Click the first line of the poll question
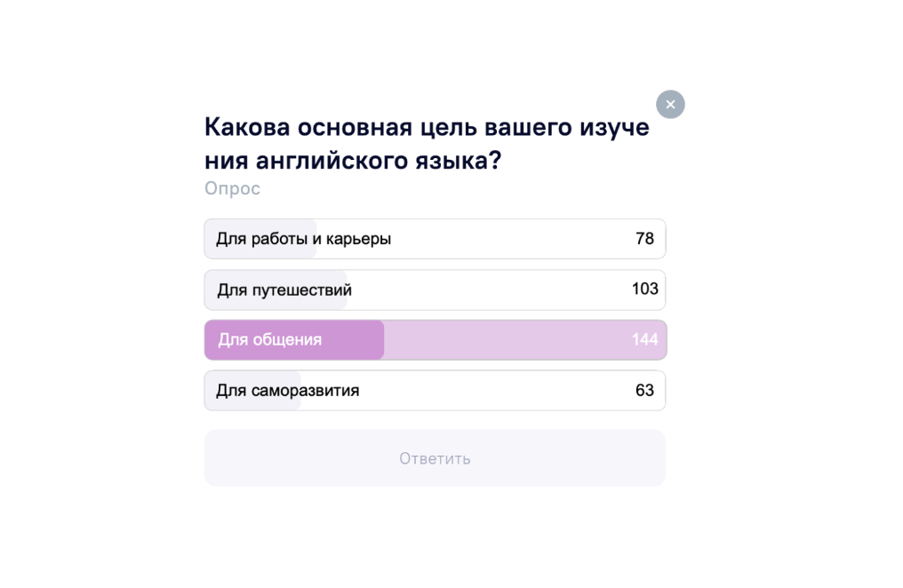Viewport: 903px width, 588px height. tap(427, 128)
